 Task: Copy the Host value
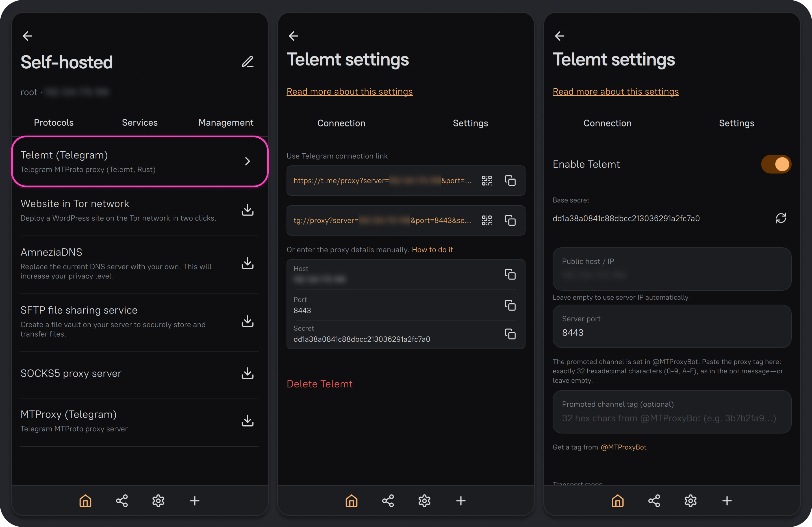[510, 274]
